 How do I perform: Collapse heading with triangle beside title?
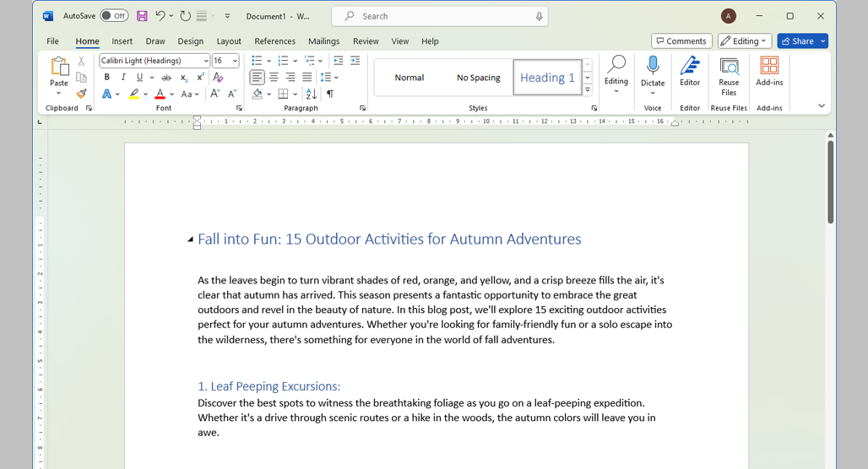click(190, 240)
